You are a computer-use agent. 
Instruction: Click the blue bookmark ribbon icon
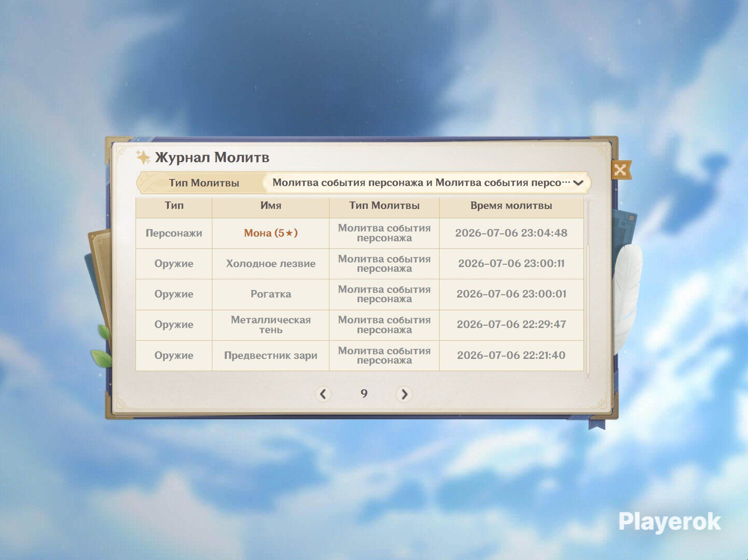click(x=597, y=424)
